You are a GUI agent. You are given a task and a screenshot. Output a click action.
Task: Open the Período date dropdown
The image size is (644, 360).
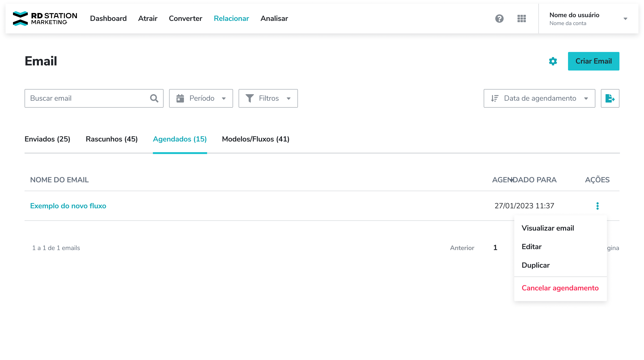pyautogui.click(x=201, y=98)
